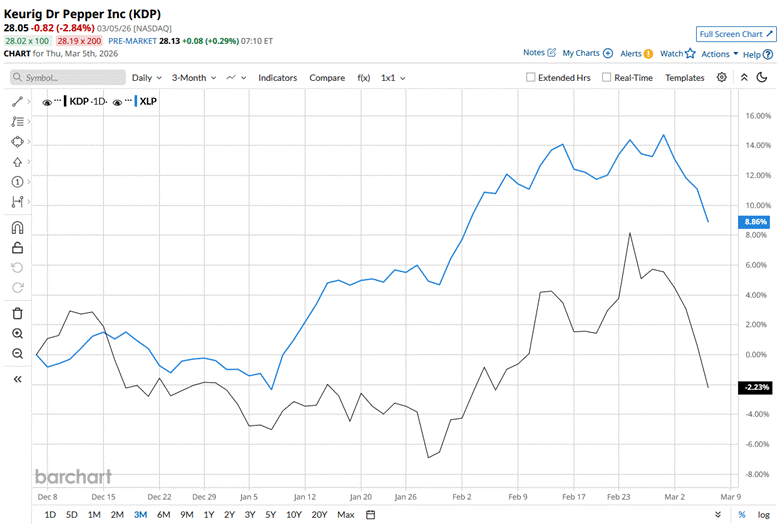Delete drawings with the trash icon

[17, 314]
